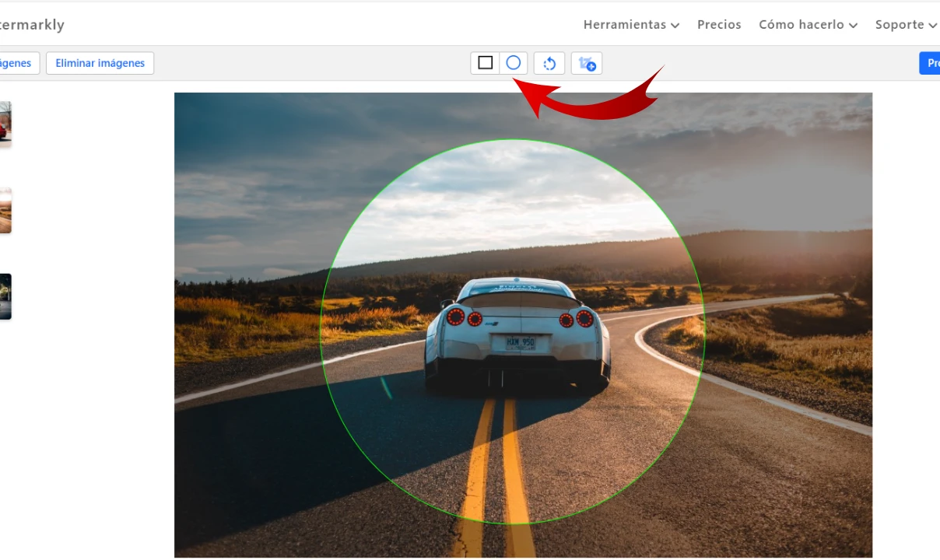940x560 pixels.
Task: Select the circle crop shape tool
Action: [514, 63]
